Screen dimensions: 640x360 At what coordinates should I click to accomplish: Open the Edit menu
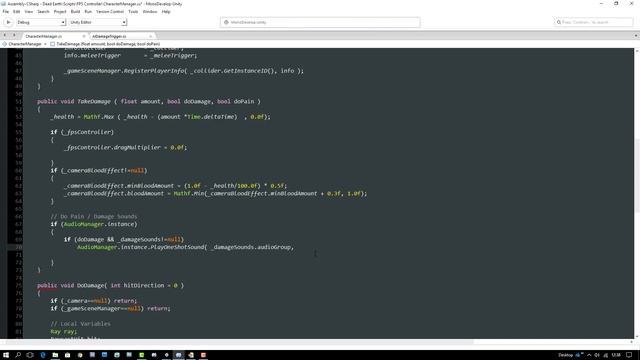[x=16, y=12]
